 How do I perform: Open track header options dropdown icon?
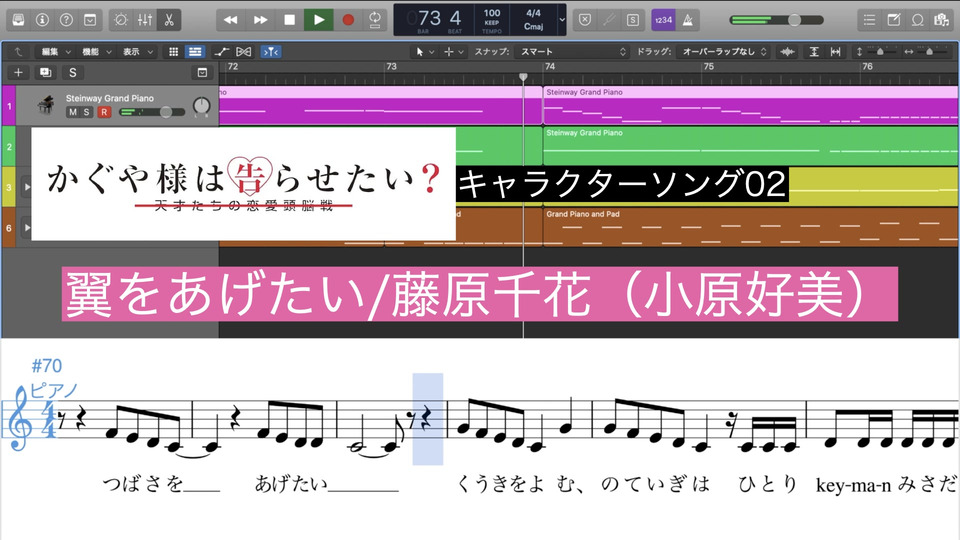[202, 73]
